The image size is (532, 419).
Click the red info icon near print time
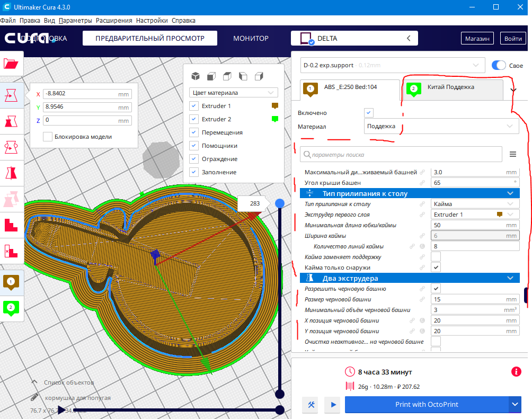[x=516, y=371]
